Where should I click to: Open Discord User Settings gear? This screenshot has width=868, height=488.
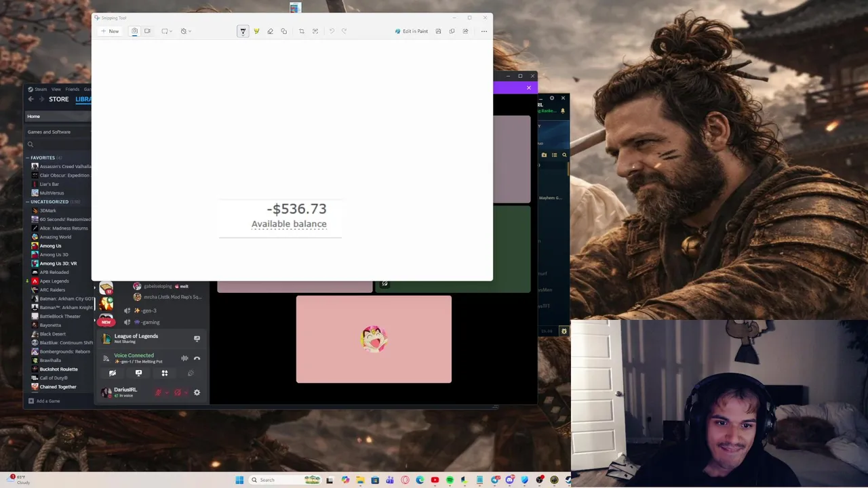197,392
